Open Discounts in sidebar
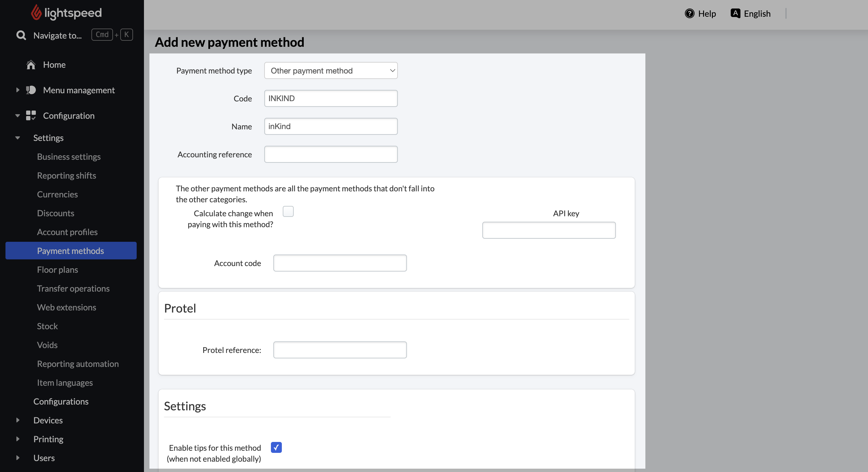Viewport: 868px width, 472px height. point(56,213)
